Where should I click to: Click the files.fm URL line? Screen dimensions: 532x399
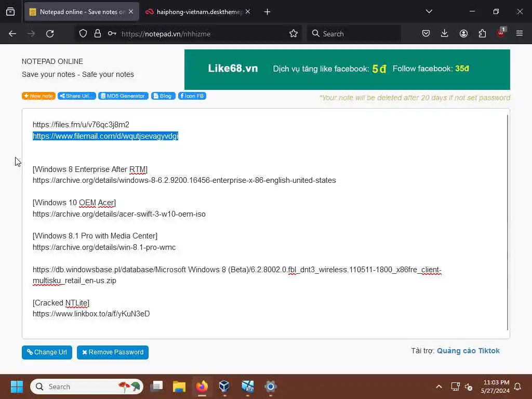click(81, 125)
